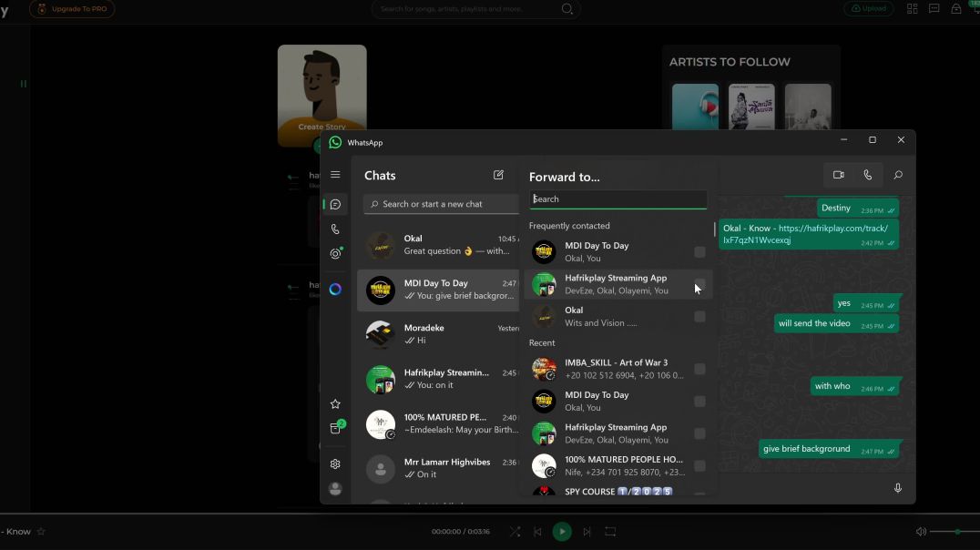
Task: Check MDI Day To Day under Recent
Action: [699, 402]
